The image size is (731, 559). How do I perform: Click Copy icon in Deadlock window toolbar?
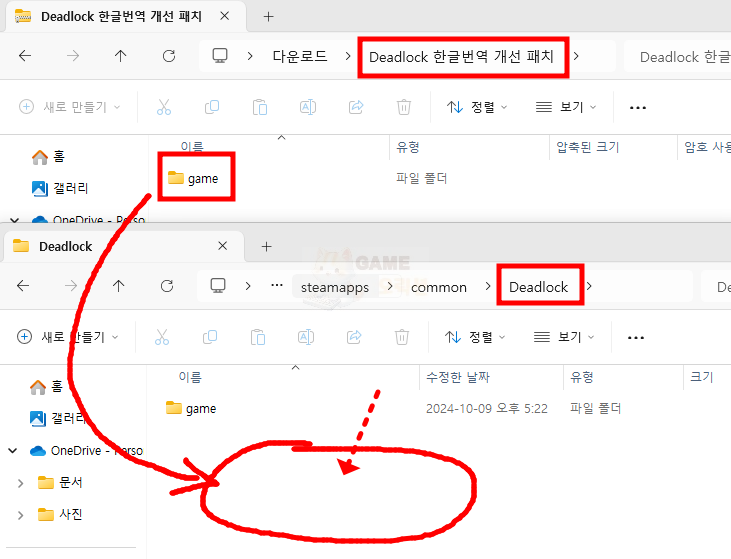210,337
